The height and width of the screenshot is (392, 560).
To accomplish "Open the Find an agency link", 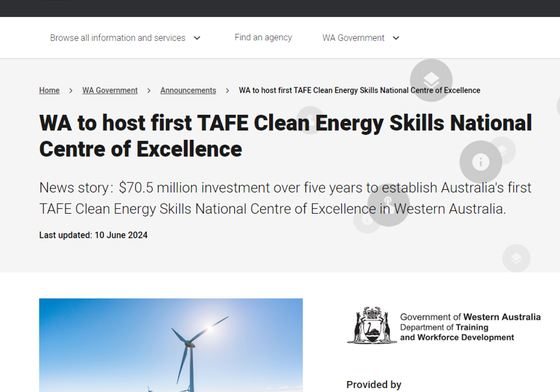I will 263,38.
